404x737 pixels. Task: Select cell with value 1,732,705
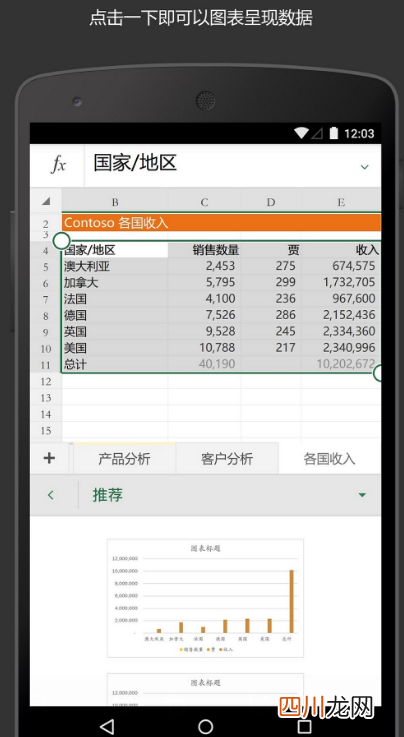click(341, 282)
